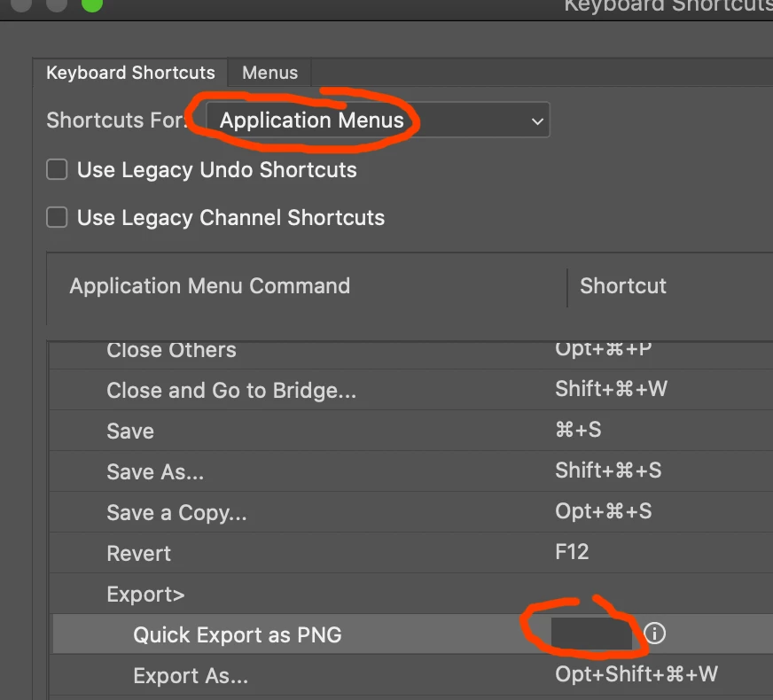Image resolution: width=773 pixels, height=700 pixels.
Task: Select the Export As... command row
Action: [412, 675]
